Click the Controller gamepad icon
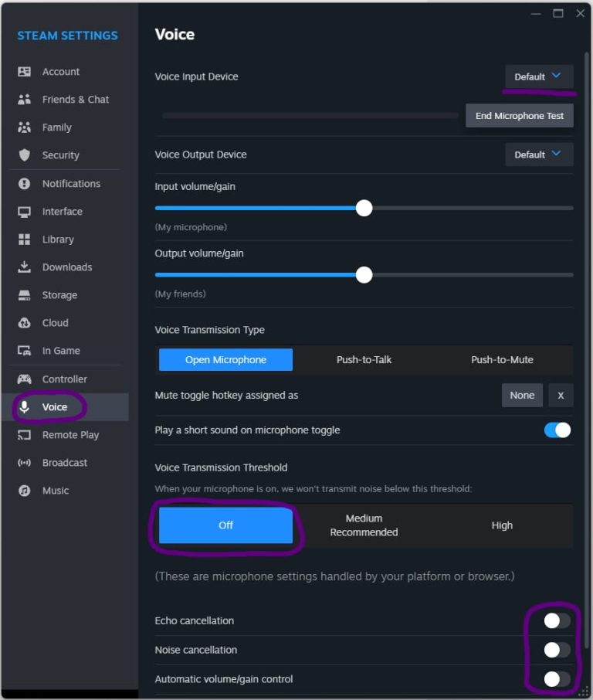Screen dimensions: 593x700 click(x=24, y=379)
